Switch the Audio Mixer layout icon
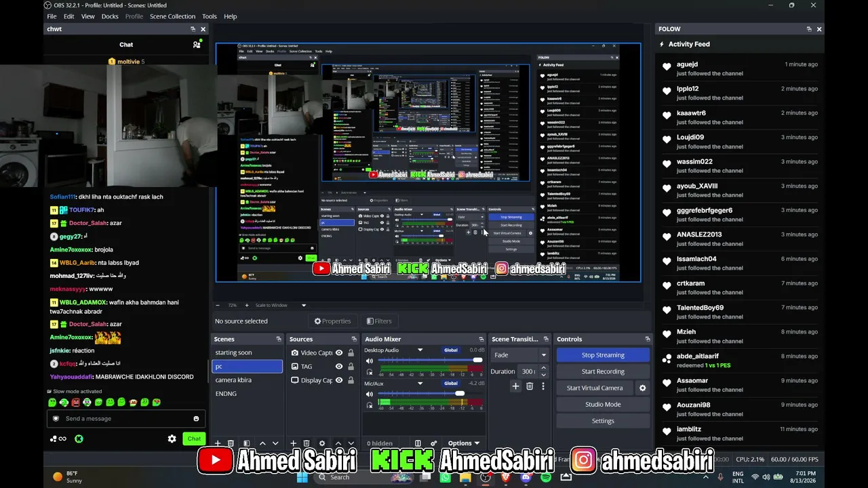Screen dimensions: 868x488 pos(418,443)
